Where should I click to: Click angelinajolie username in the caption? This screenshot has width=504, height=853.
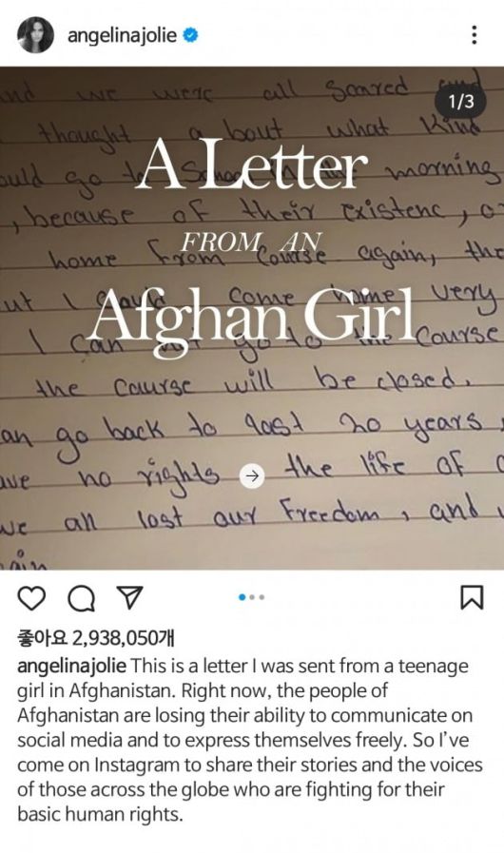pos(72,667)
